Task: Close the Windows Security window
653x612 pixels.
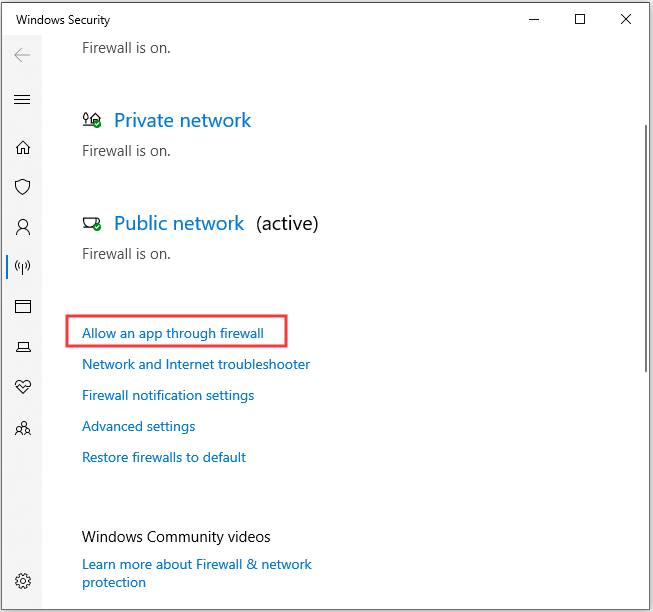Action: (626, 19)
